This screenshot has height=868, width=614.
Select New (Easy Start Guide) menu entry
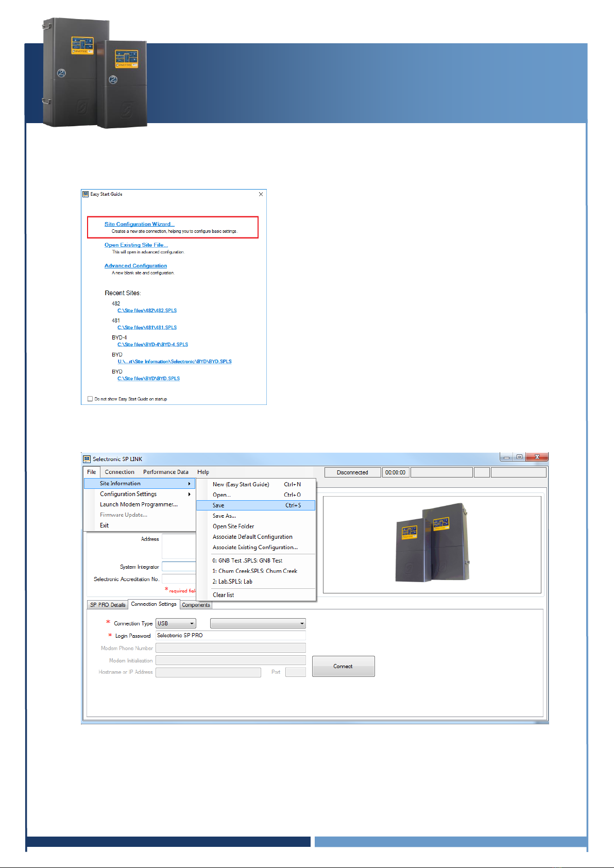256,484
